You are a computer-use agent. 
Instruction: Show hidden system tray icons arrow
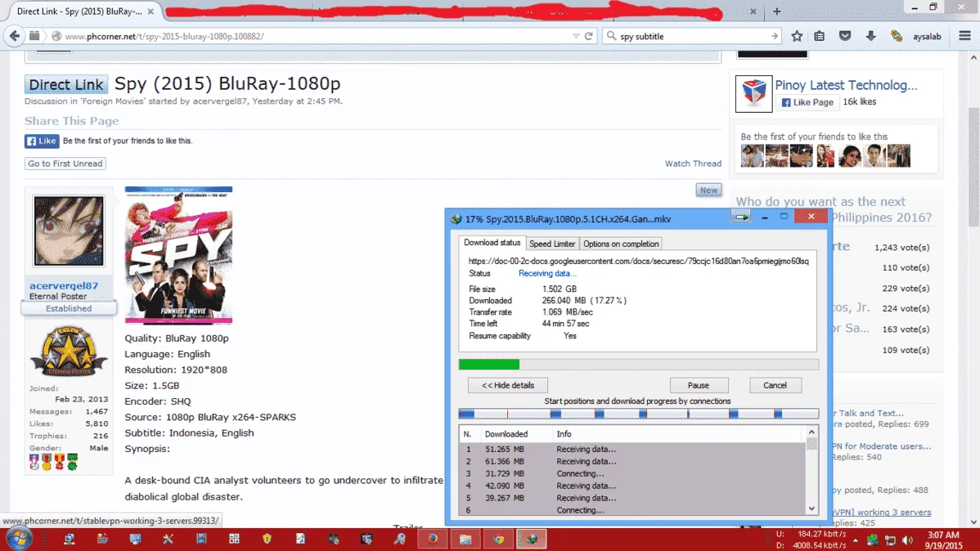pos(855,540)
